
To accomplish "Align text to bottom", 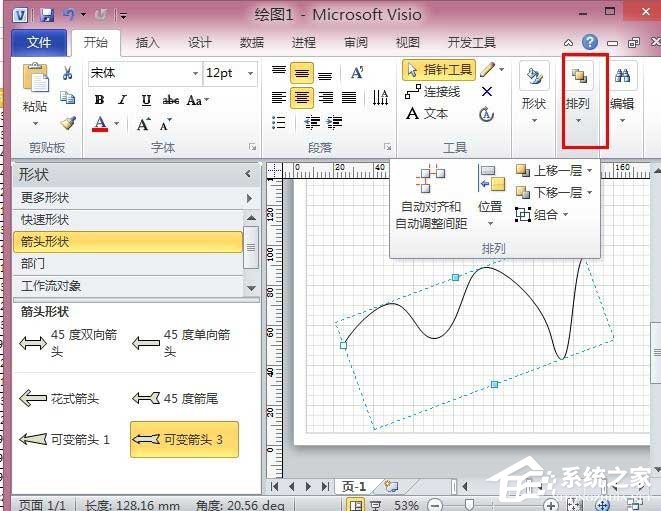I will tap(325, 76).
